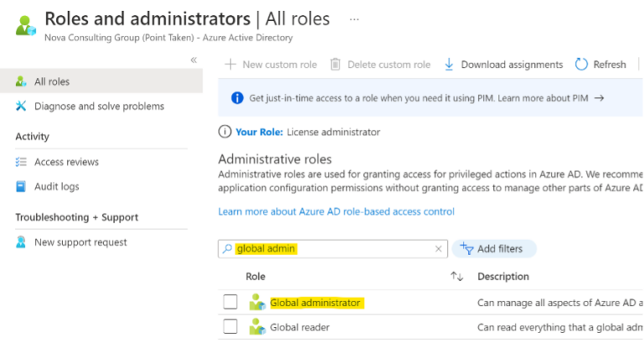
Task: Click the Your Role label
Action: [259, 132]
